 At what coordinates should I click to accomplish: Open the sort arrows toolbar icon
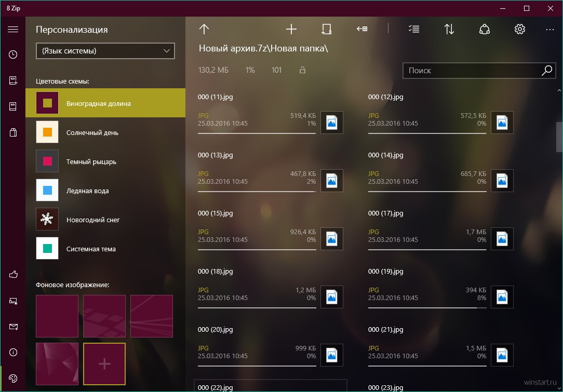point(449,29)
